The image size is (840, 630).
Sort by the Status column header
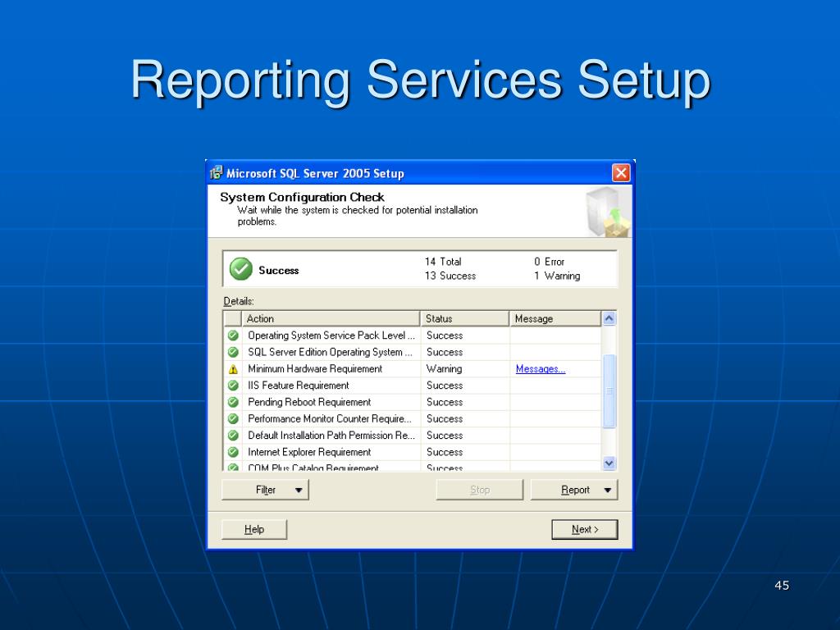(464, 318)
